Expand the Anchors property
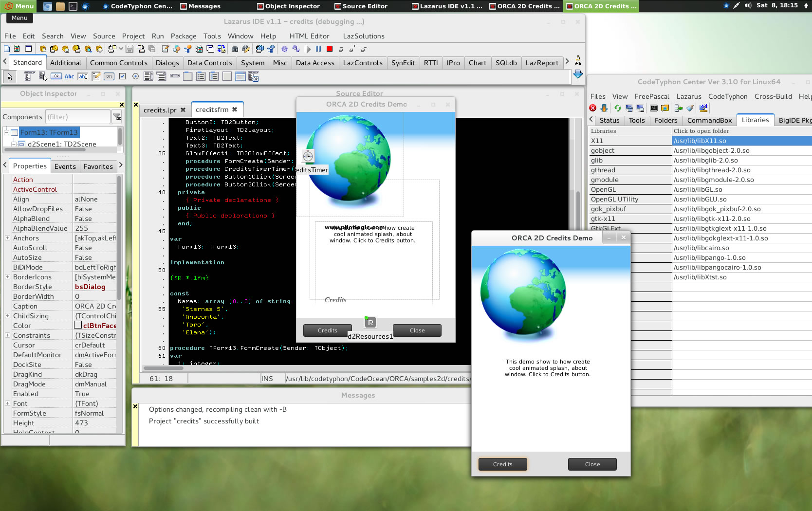The height and width of the screenshot is (511, 812). [7, 238]
